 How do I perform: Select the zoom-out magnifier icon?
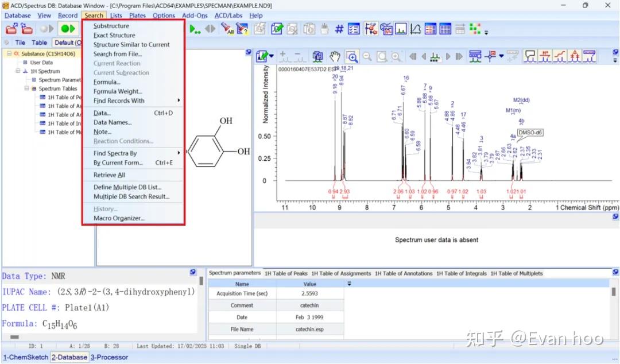coord(367,56)
